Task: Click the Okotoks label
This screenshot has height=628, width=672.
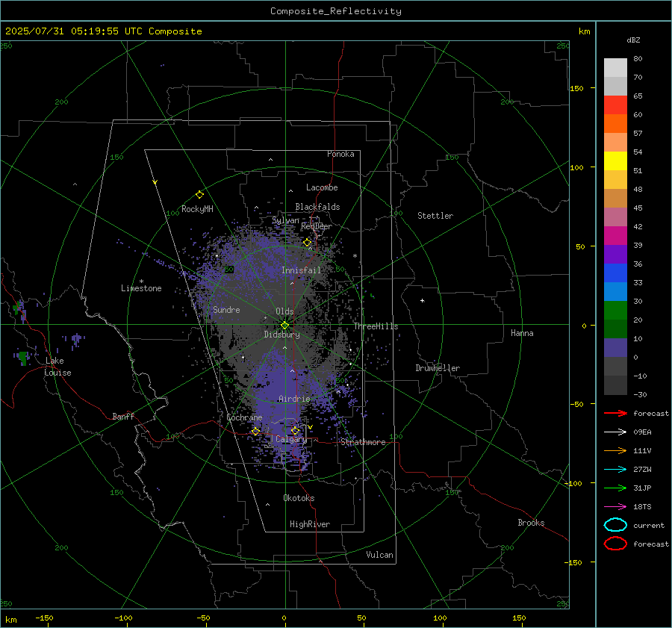Action: 299,498
